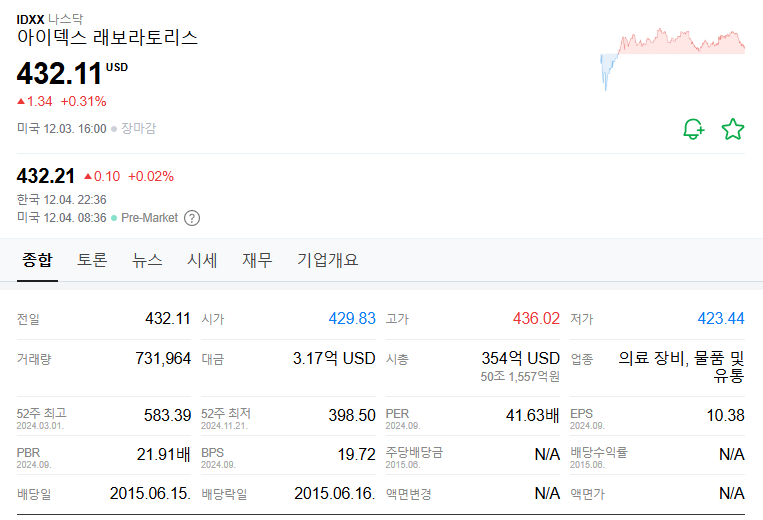Click the 대금 value 3.17억 USD
This screenshot has height=520, width=763.
(x=334, y=359)
